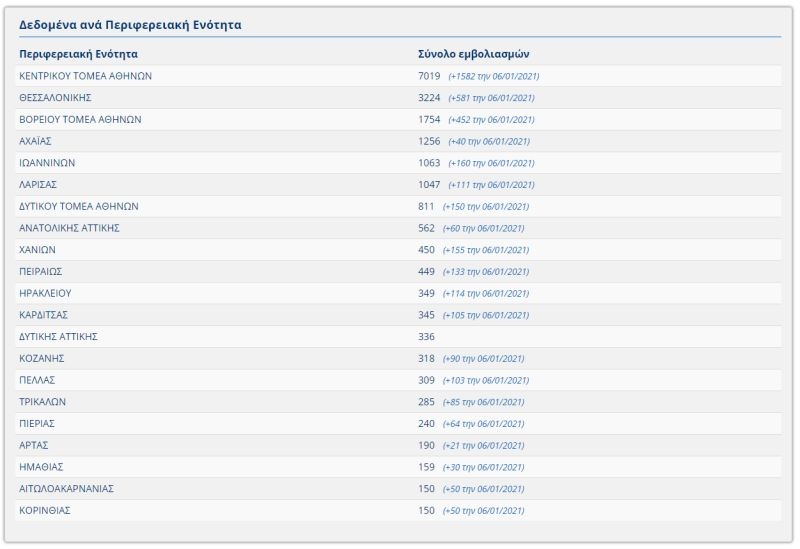Select the ΙΩΑΝΝΙΝΩΝ region row
This screenshot has height=549, width=800.
pyautogui.click(x=47, y=163)
